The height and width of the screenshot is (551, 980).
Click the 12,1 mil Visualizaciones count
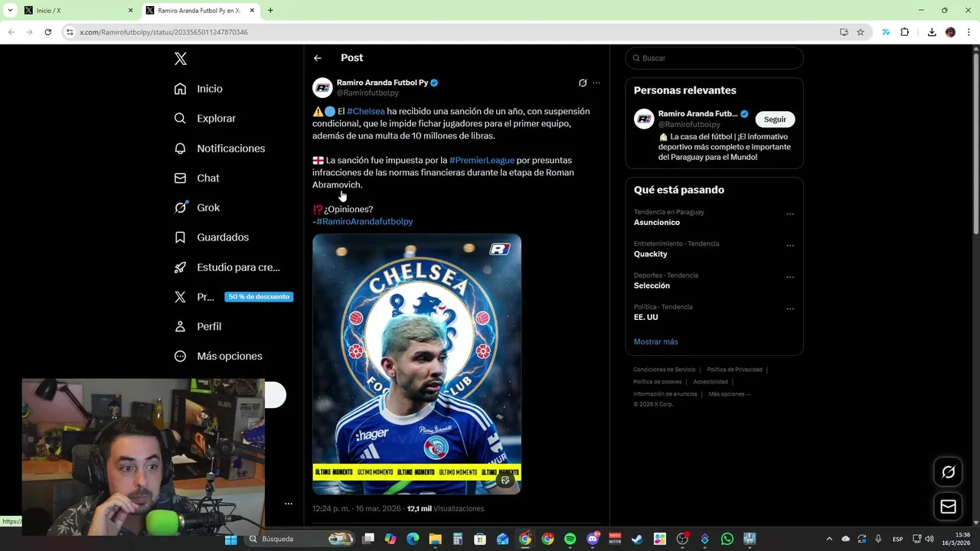tap(446, 509)
